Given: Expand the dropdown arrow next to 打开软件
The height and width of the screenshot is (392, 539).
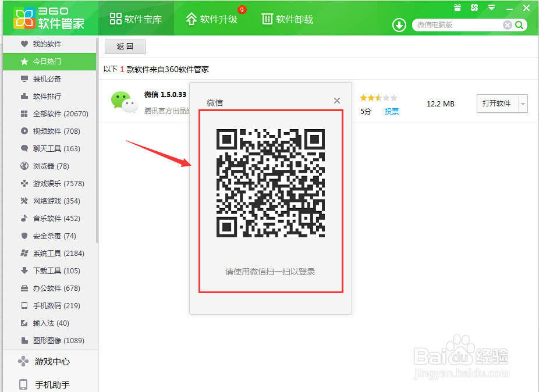Looking at the screenshot, I should point(523,104).
